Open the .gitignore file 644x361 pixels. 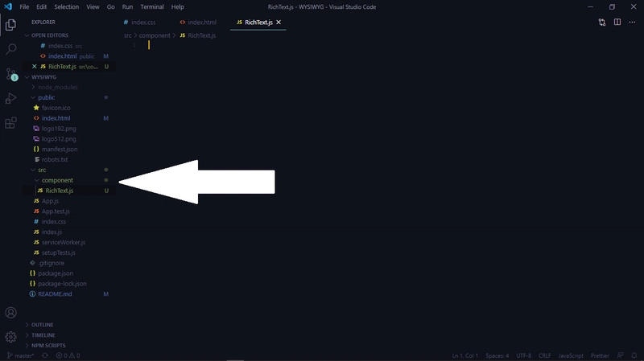click(x=51, y=263)
